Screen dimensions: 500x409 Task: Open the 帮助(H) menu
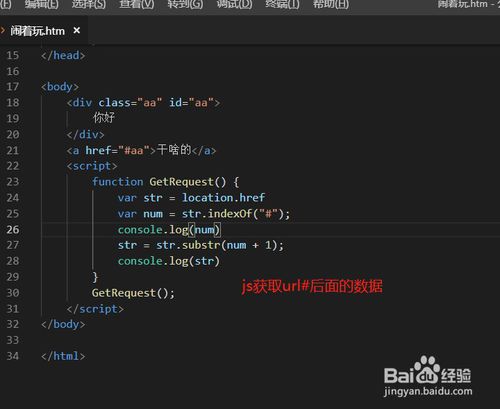click(x=331, y=4)
